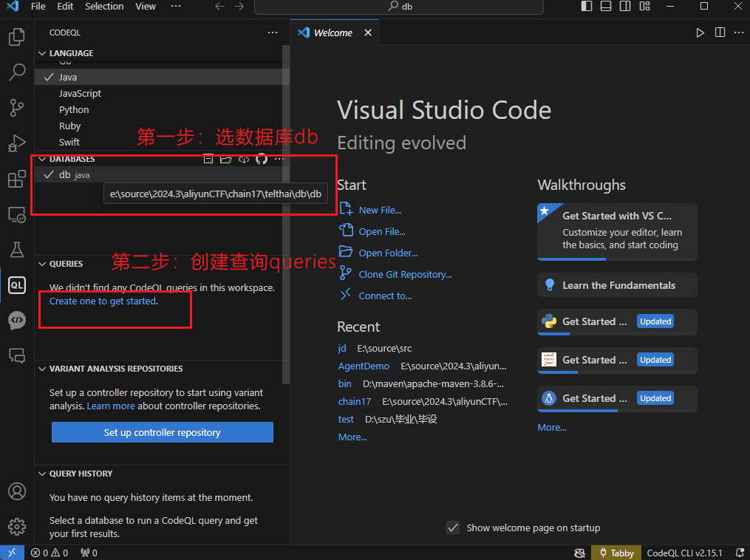The height and width of the screenshot is (560, 750).
Task: Toggle Show welcome page on startup checkbox
Action: (452, 527)
